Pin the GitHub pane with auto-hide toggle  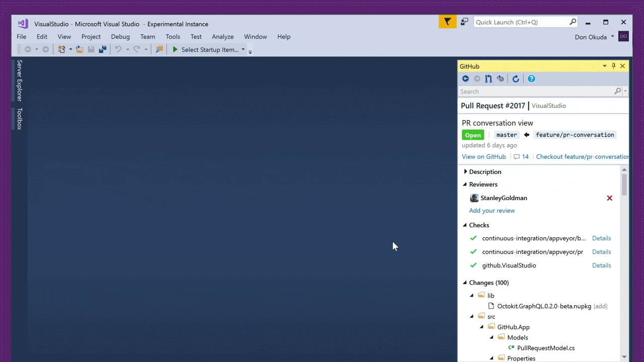pos(613,66)
